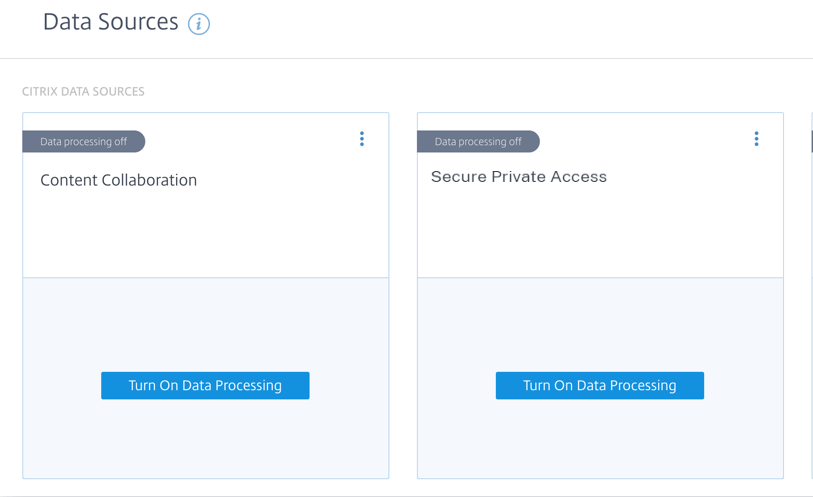The image size is (813, 497).
Task: Open the Content Collaboration three-dot menu
Action: (x=362, y=139)
